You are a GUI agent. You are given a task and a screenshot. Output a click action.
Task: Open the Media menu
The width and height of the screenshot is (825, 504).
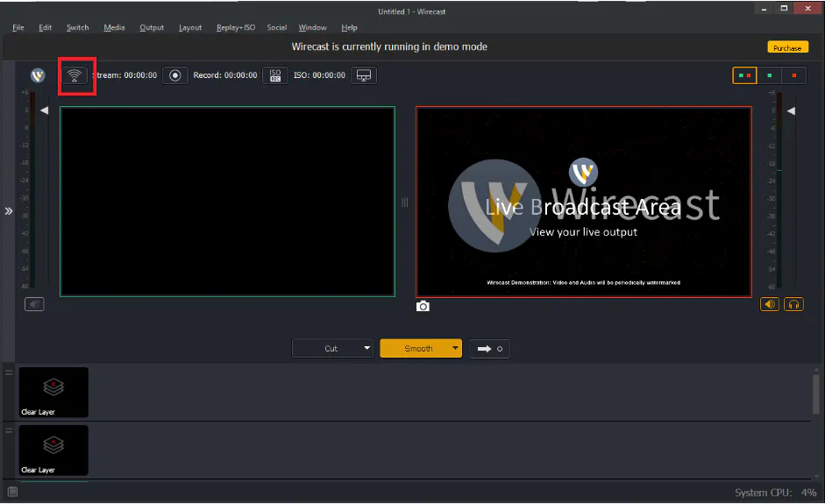[114, 27]
